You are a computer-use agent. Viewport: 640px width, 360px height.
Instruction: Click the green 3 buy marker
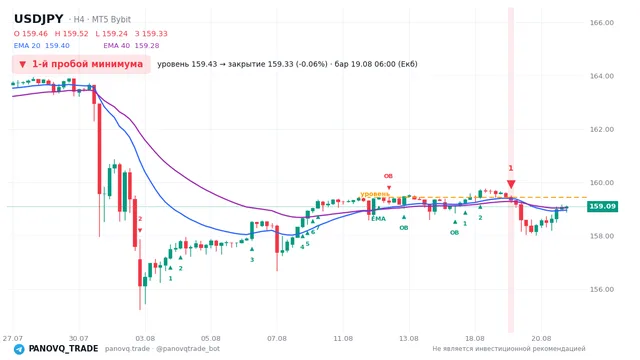pos(252,260)
